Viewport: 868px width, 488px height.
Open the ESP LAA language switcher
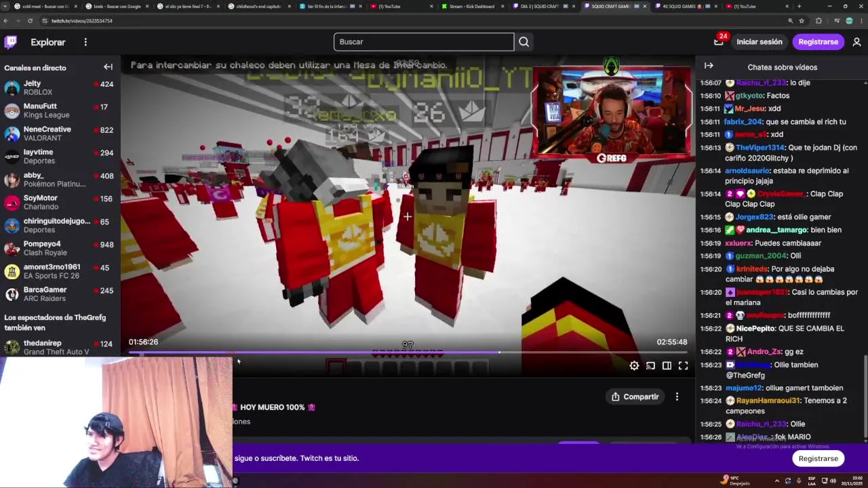coord(811,481)
